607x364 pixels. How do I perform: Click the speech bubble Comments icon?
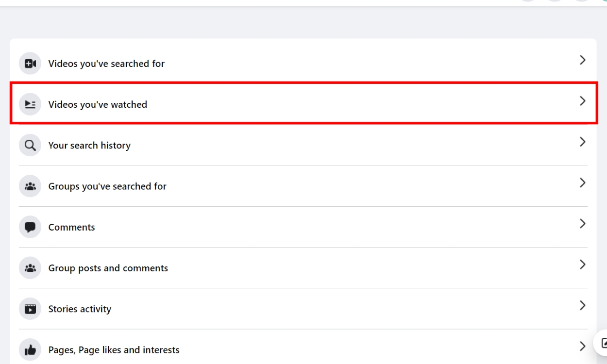30,227
